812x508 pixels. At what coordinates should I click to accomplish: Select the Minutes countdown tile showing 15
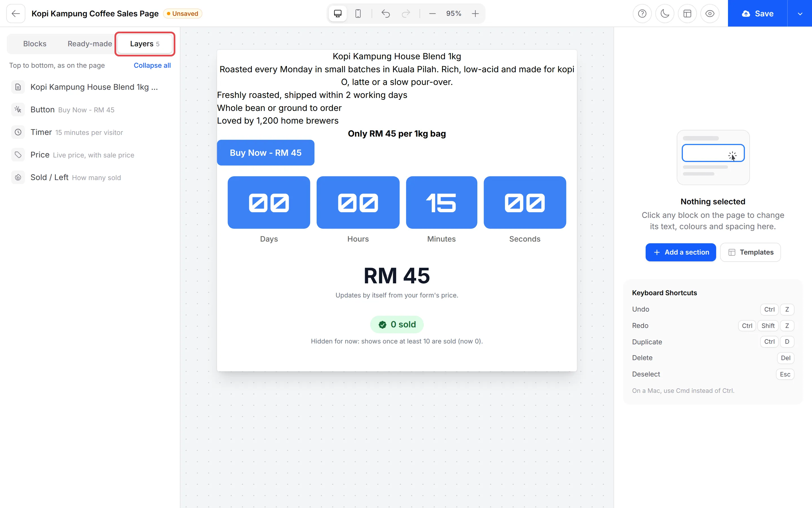point(441,203)
